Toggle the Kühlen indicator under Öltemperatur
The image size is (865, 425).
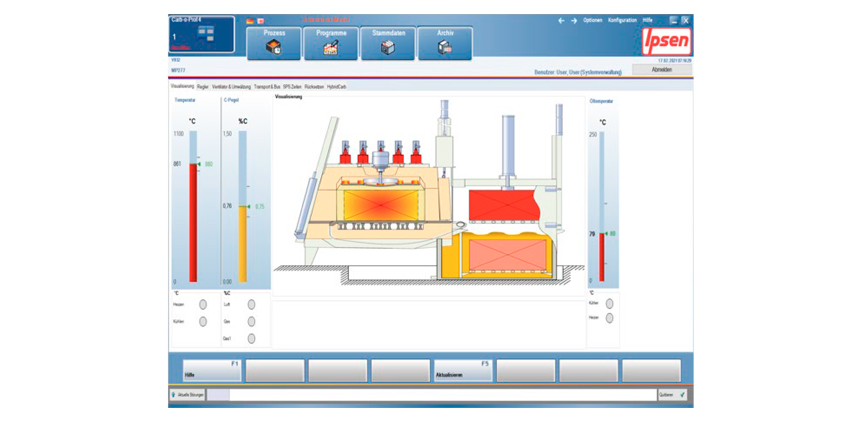point(610,303)
